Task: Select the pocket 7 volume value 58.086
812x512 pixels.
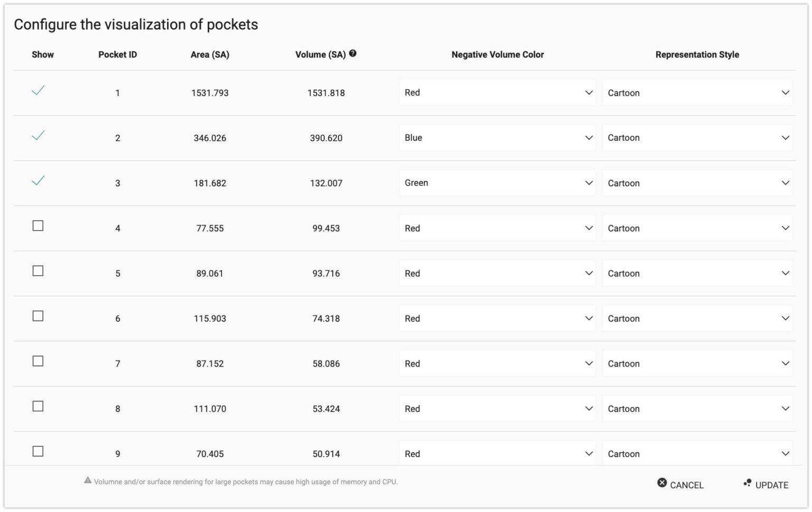Action: [x=326, y=364]
